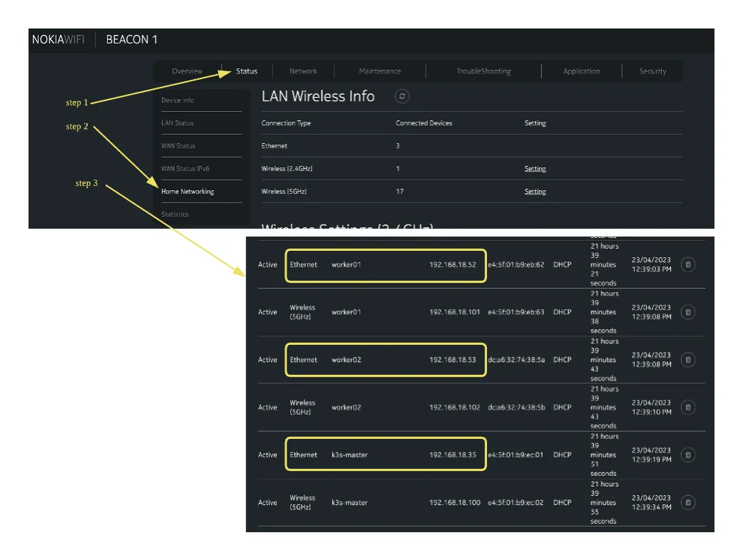Delete worker01 wireless entry 192.168.18.101
Viewport: 743px width, 560px height.
pyautogui.click(x=688, y=312)
